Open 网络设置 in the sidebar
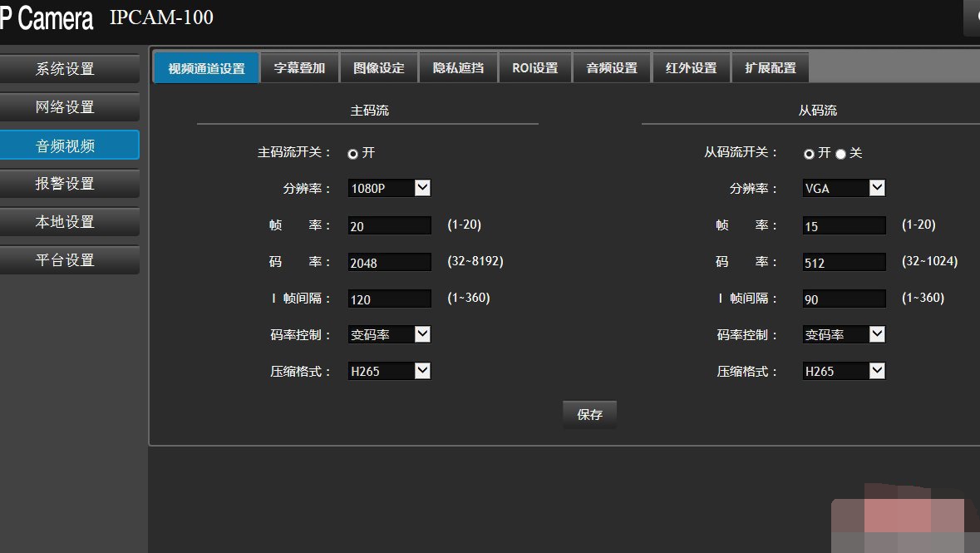The height and width of the screenshot is (553, 980). click(69, 107)
